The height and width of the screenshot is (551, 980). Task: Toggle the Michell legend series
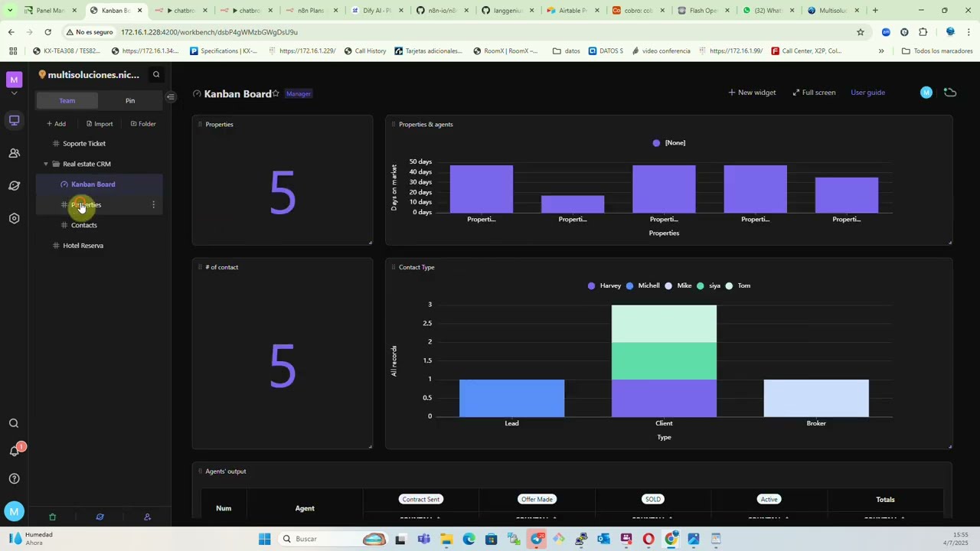point(642,285)
